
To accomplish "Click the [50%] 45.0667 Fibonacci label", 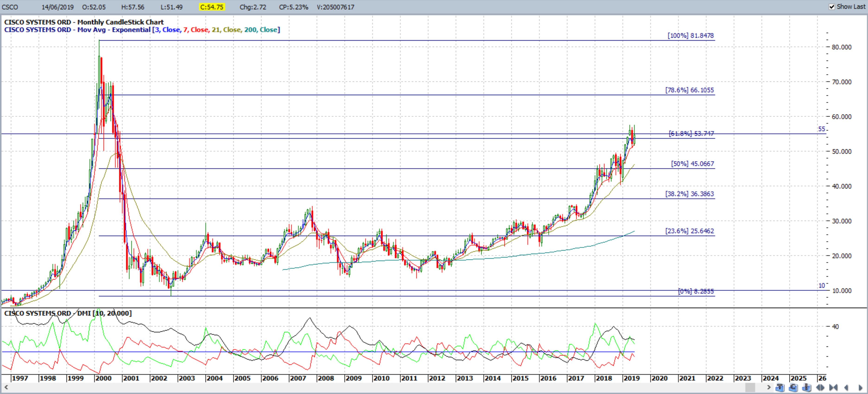I will [692, 163].
